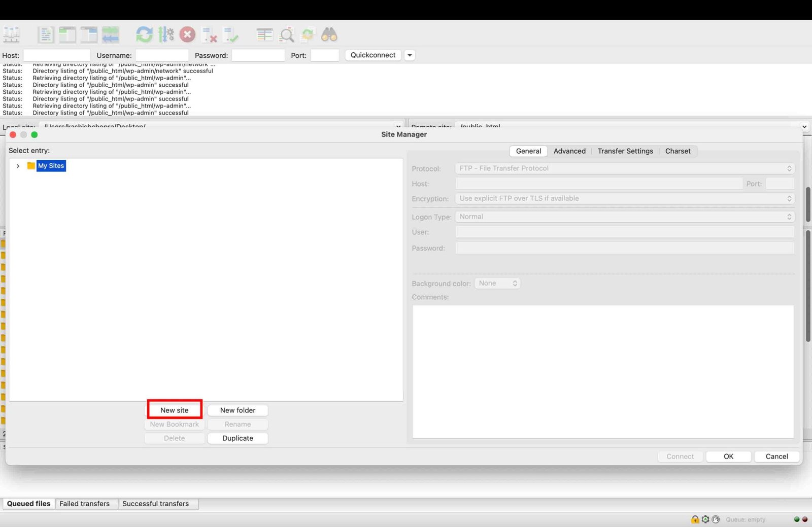Open the Site Manager icon
This screenshot has height=527, width=812.
click(x=11, y=34)
